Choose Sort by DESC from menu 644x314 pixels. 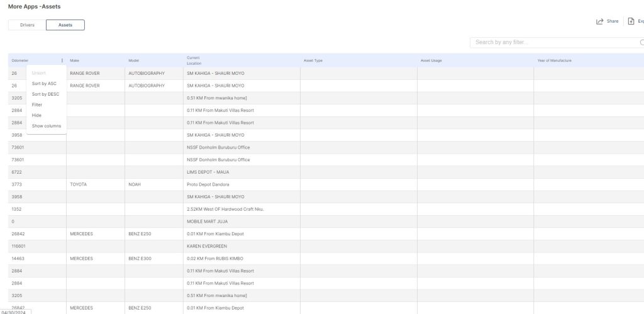[x=45, y=94]
